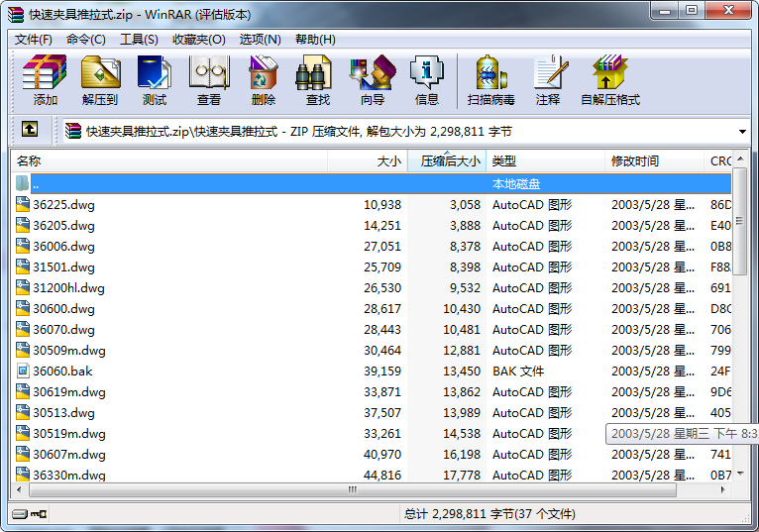This screenshot has height=532, width=759.
Task: Click the file icon of 30607m.dwg
Action: pyautogui.click(x=22, y=454)
